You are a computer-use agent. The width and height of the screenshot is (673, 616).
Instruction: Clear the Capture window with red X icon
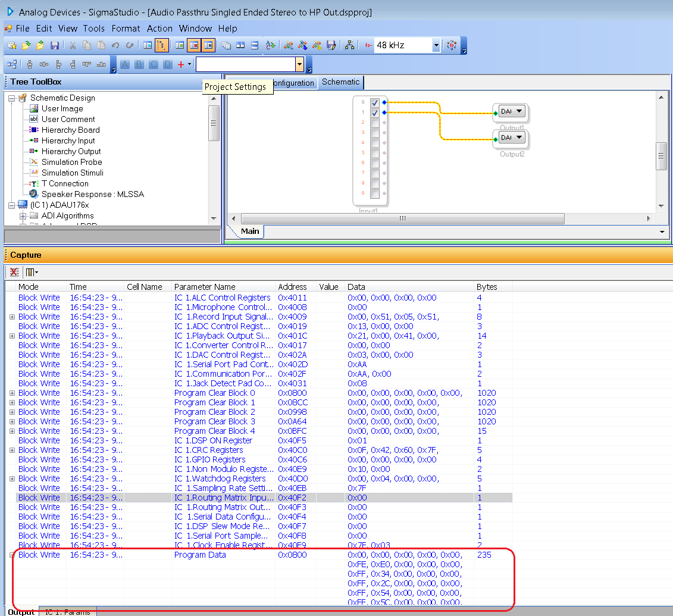(14, 272)
